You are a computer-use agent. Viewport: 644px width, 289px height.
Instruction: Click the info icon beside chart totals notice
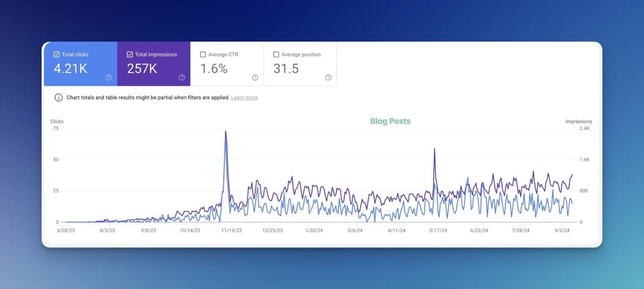click(58, 98)
